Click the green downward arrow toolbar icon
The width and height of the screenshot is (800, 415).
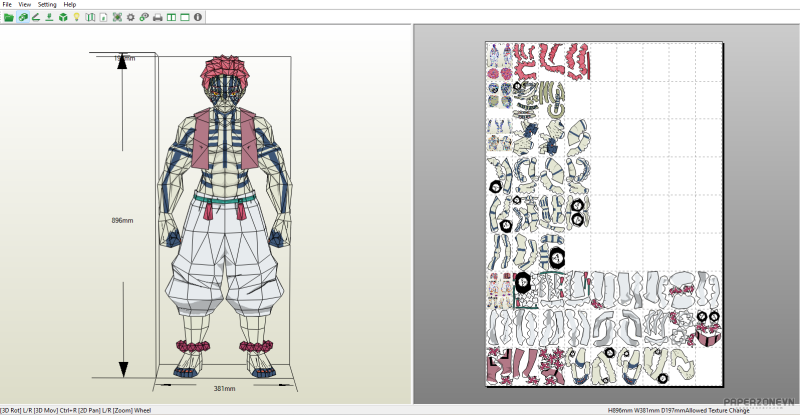49,17
